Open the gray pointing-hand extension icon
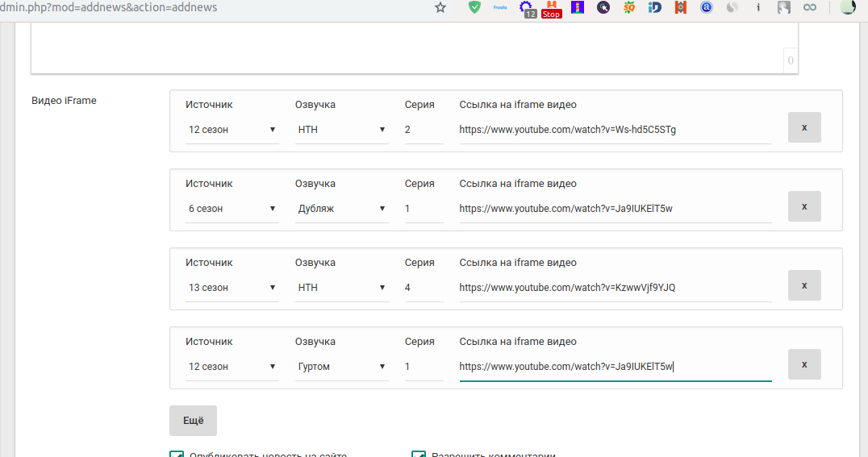Viewport: 868px width, 457px height. 784,8
